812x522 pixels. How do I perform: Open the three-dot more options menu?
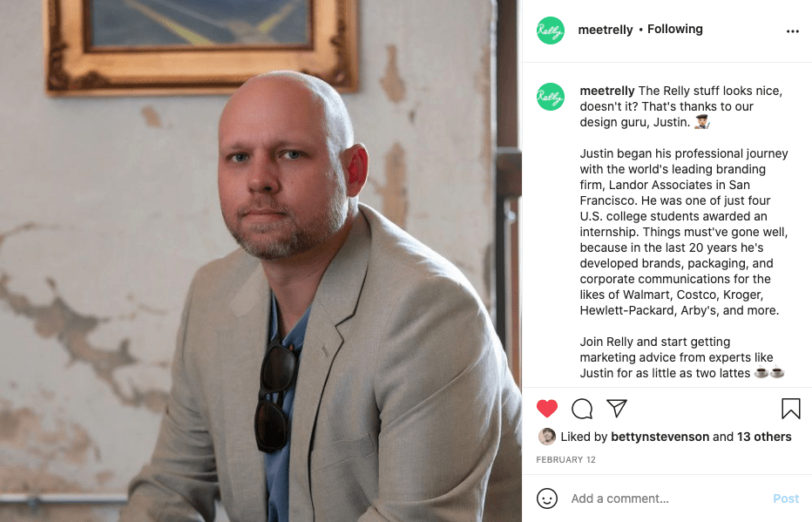[x=792, y=31]
